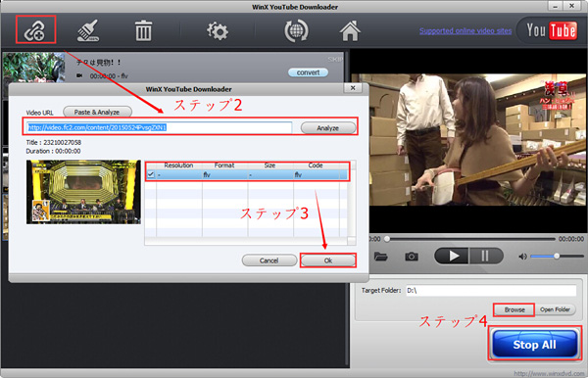Image resolution: width=588 pixels, height=378 pixels.
Task: Open Supported online video sites link
Action: click(x=465, y=30)
